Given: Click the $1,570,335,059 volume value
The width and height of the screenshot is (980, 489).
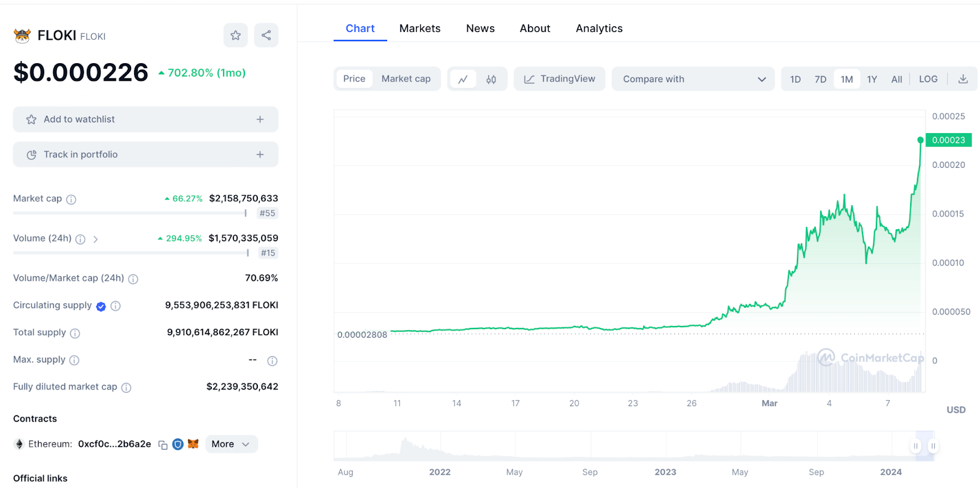Looking at the screenshot, I should tap(243, 238).
